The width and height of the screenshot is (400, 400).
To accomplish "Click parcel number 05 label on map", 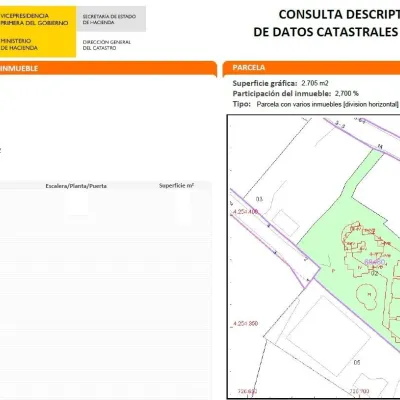I will coord(357,362).
